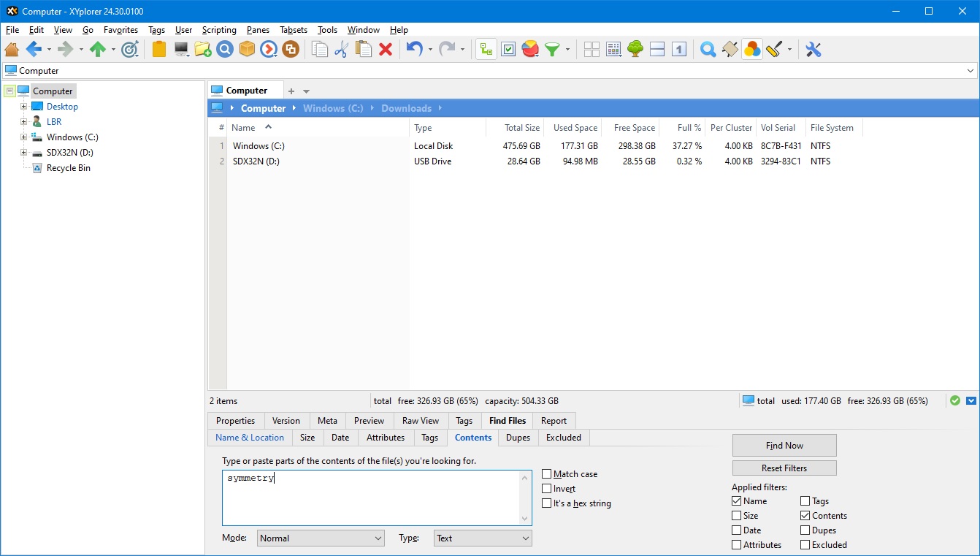Click inside the contents search text box
This screenshot has height=556, width=980.
[365, 497]
